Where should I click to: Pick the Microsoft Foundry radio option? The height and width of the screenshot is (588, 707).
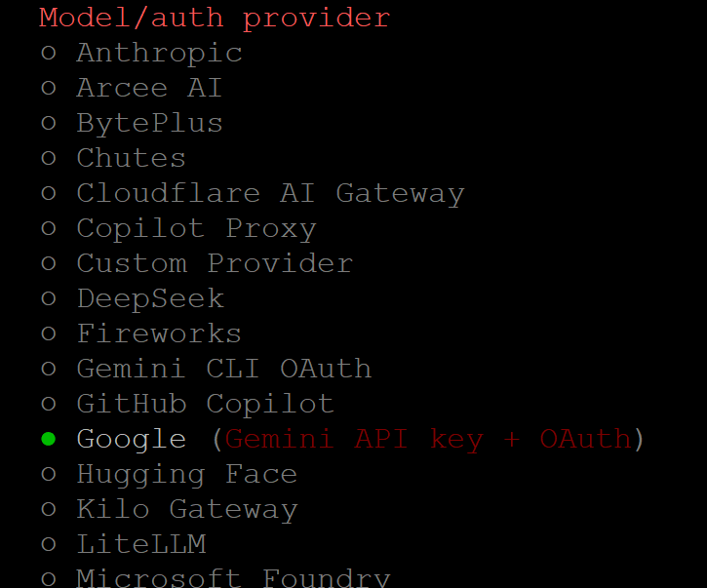click(x=49, y=578)
